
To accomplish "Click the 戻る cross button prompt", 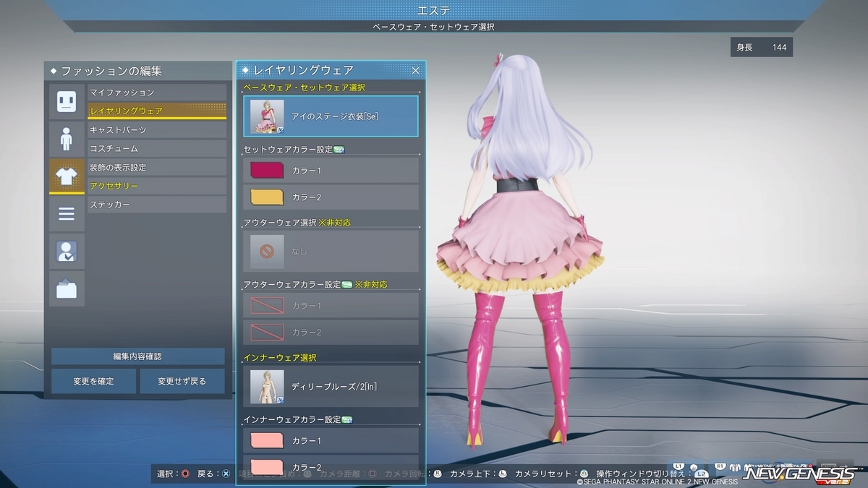I will pyautogui.click(x=226, y=474).
